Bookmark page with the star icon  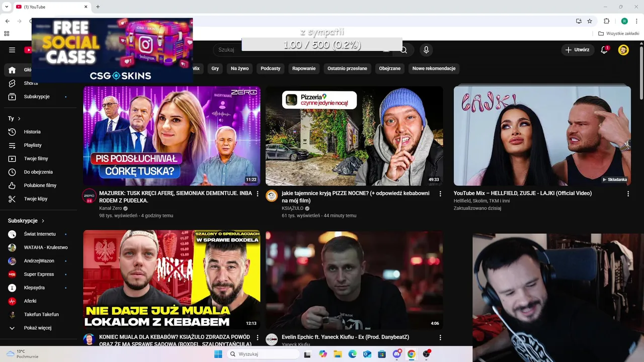[x=590, y=21]
